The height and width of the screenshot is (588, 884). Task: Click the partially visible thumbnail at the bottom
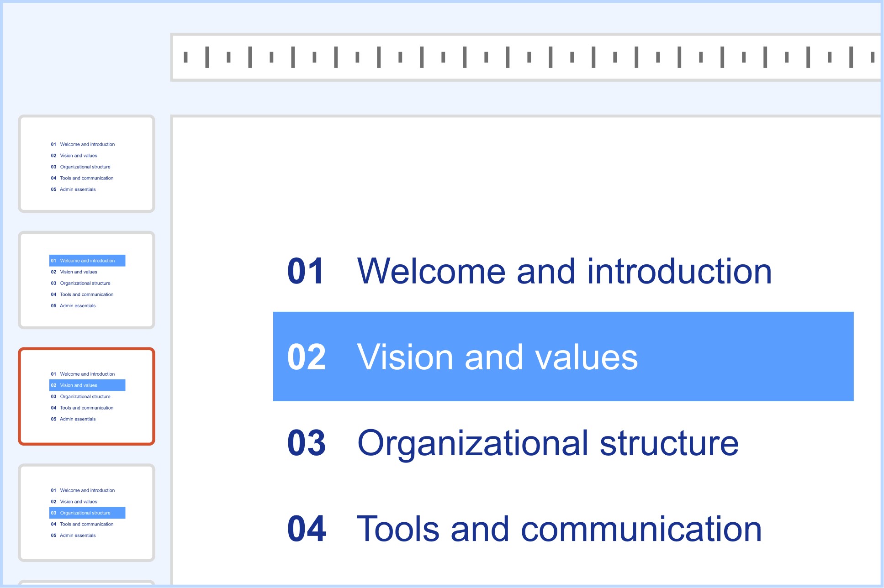coord(86,583)
